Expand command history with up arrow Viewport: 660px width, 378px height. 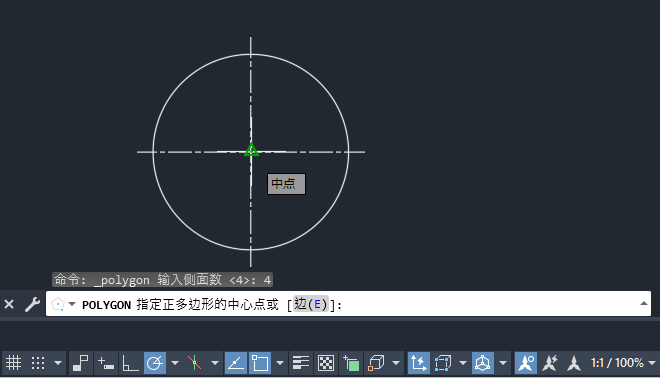pos(643,303)
